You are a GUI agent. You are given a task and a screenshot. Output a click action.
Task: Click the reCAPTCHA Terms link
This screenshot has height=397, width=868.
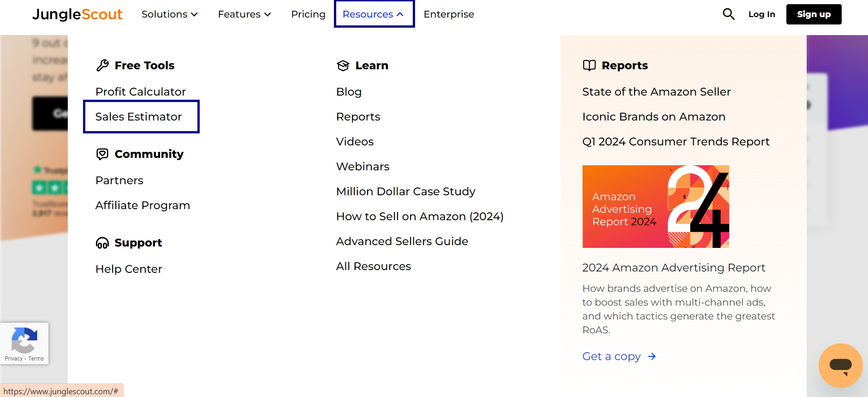point(36,359)
